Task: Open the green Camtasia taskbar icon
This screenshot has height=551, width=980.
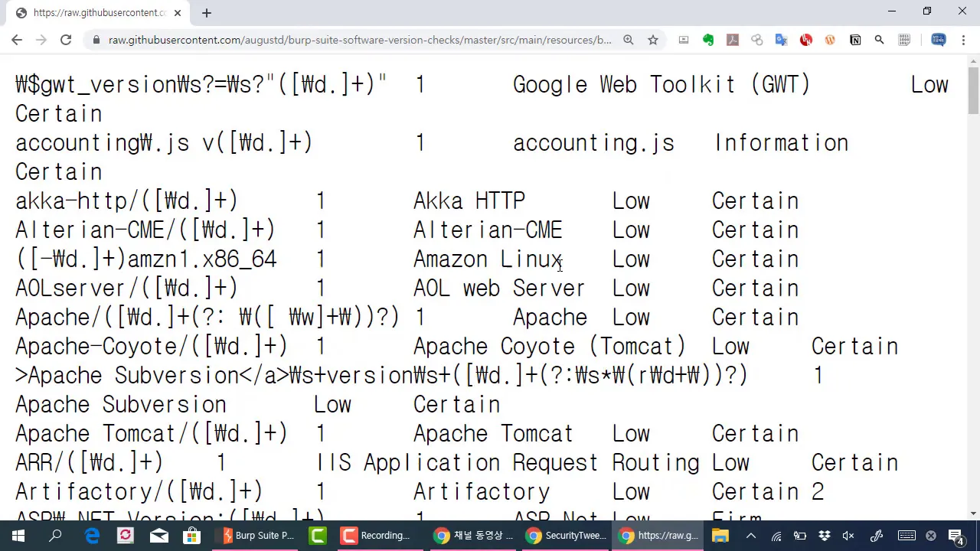Action: (318, 536)
